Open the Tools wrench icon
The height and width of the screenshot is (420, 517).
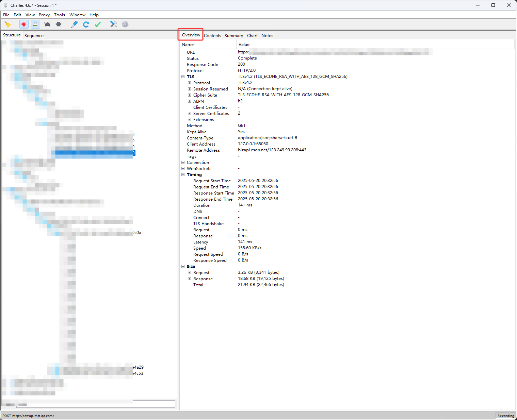point(113,24)
